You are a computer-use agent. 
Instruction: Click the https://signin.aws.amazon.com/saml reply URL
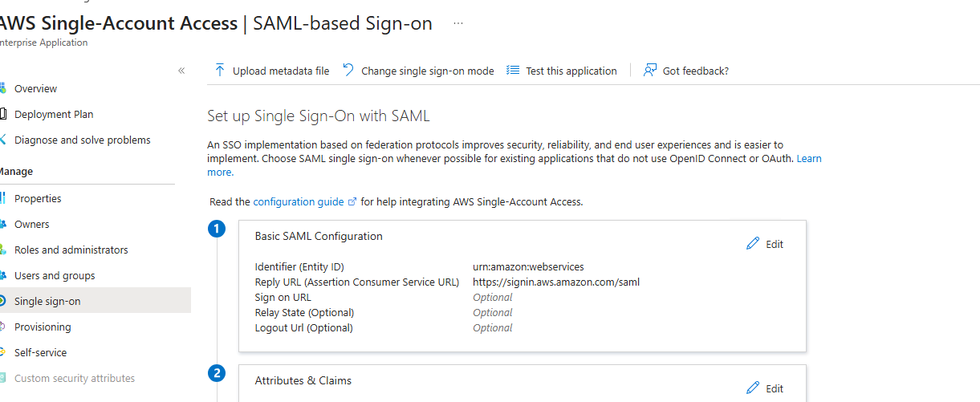tap(556, 282)
